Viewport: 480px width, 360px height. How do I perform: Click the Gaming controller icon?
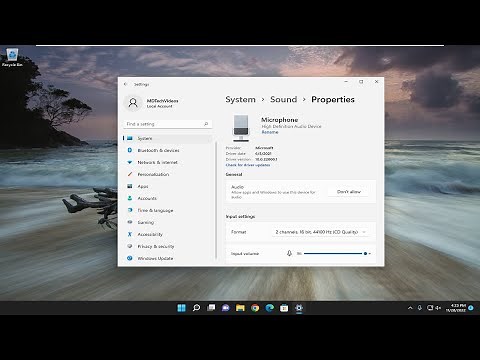(130, 222)
